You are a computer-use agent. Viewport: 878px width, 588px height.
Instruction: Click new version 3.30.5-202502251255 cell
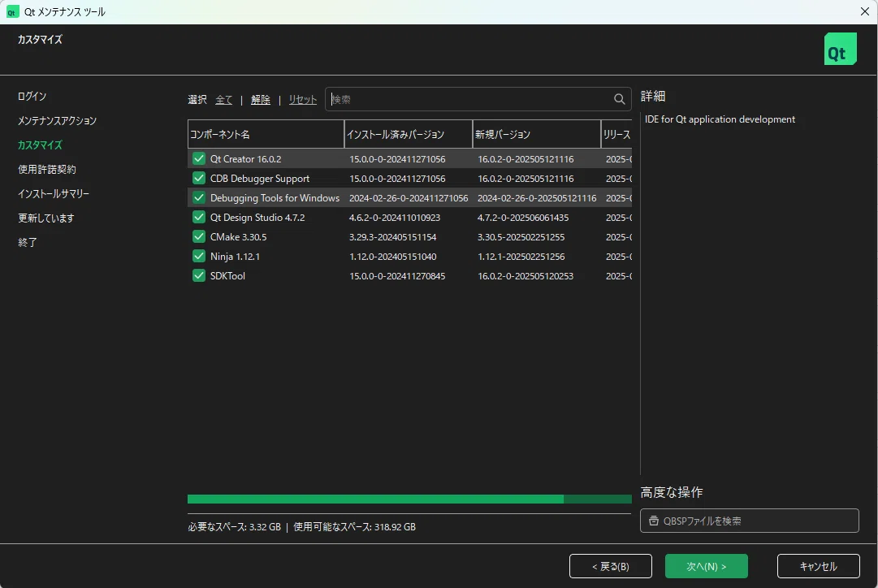tap(521, 237)
